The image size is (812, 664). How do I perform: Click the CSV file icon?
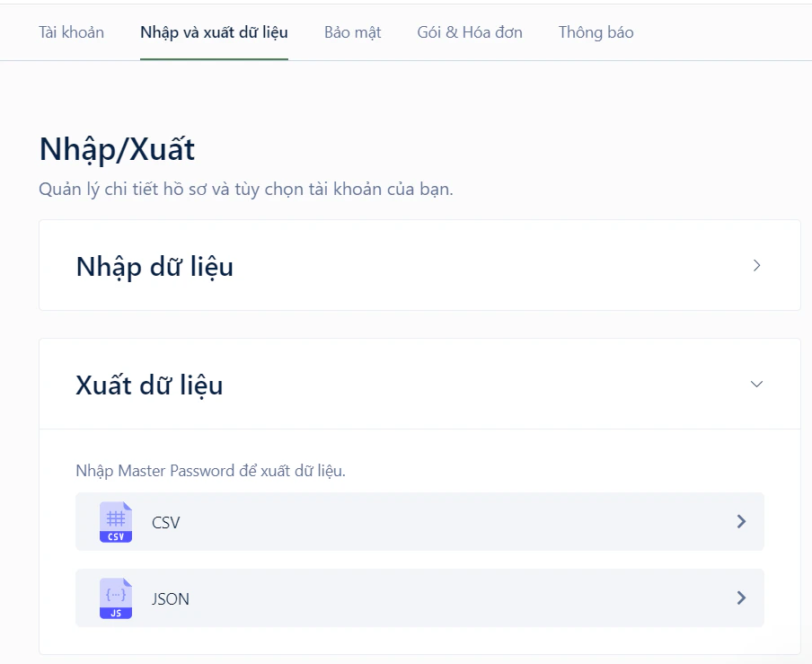(114, 521)
